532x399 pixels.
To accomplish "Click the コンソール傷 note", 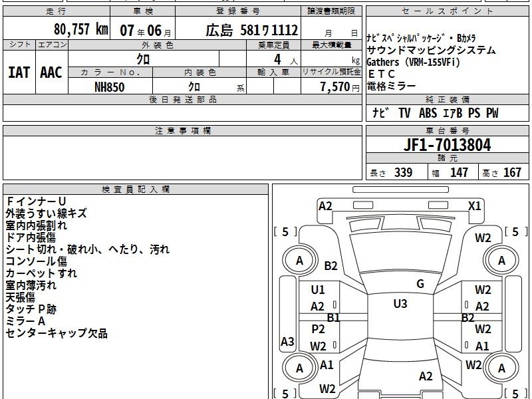I will tap(37, 261).
